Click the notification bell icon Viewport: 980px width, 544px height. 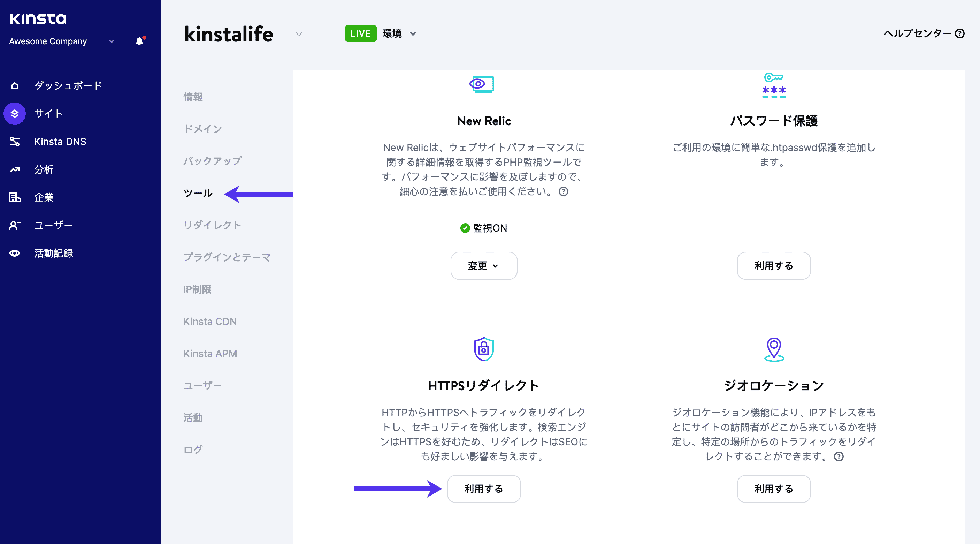coord(139,41)
